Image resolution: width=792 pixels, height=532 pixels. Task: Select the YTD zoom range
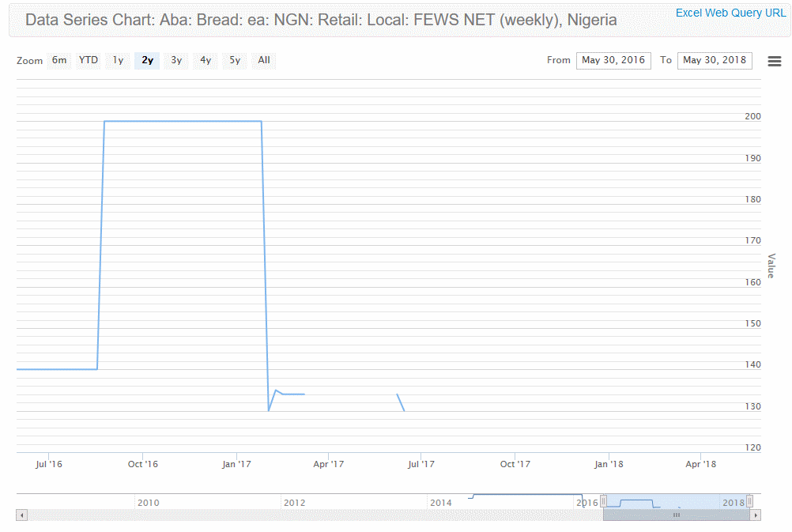pyautogui.click(x=89, y=60)
